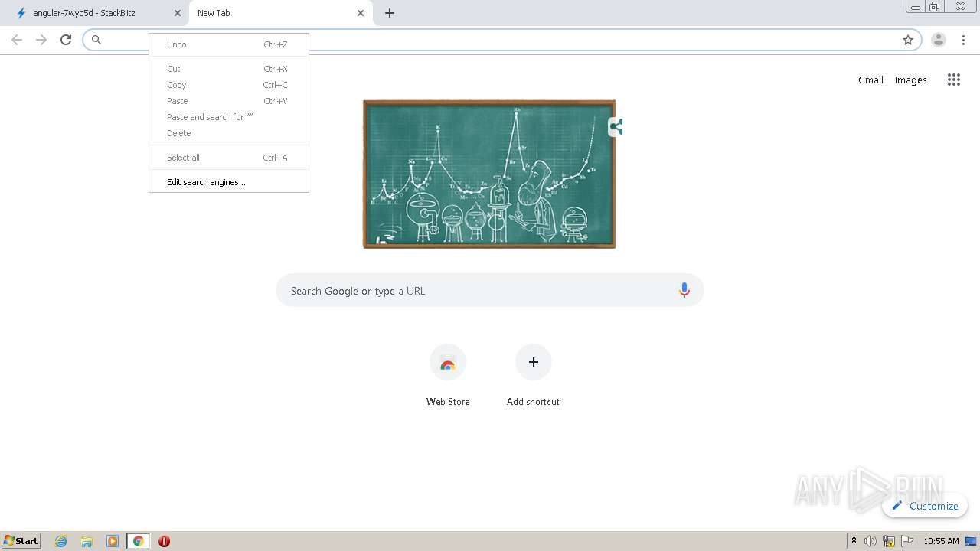
Task: Choose Copy from the context menu
Action: pyautogui.click(x=229, y=85)
